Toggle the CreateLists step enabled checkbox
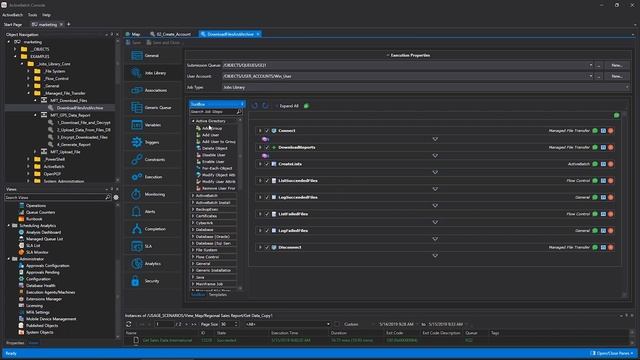The image size is (640, 360). 267,164
